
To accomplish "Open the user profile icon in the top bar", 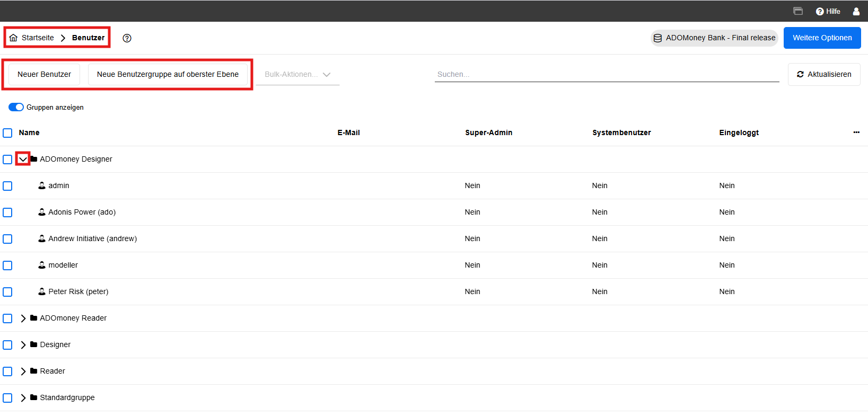I will (x=856, y=11).
